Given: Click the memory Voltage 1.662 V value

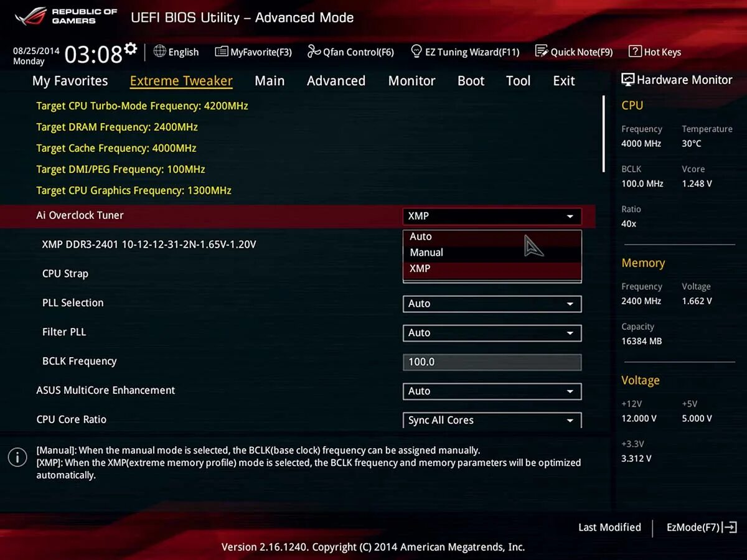Looking at the screenshot, I should click(697, 301).
